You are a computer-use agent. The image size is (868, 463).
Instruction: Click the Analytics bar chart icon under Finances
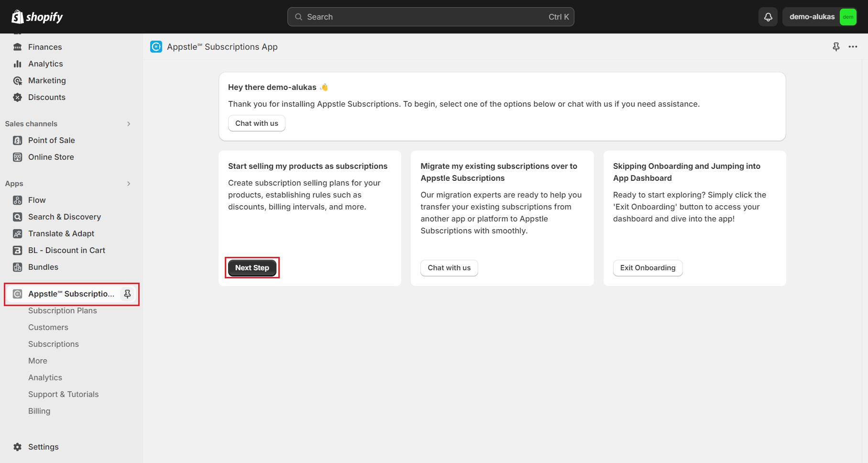18,64
